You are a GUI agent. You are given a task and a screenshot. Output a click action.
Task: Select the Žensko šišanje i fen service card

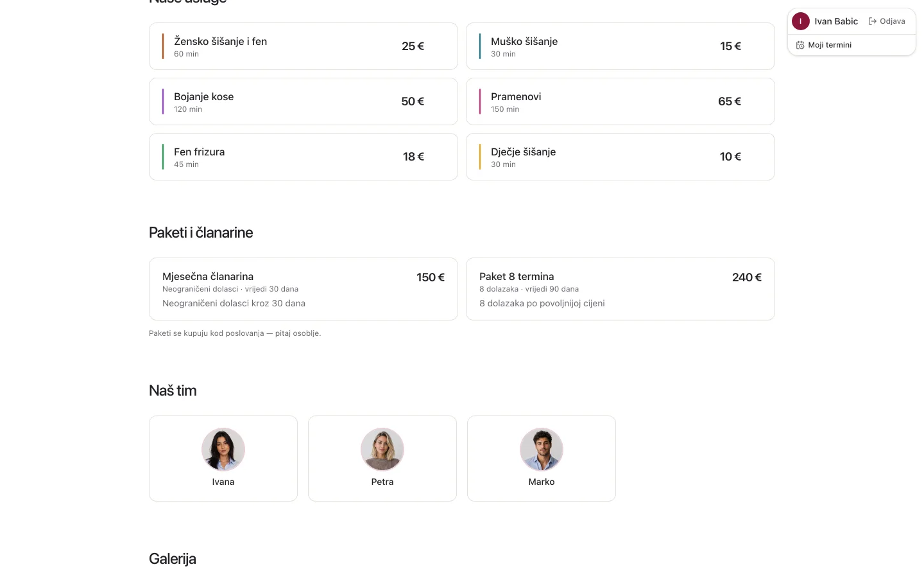point(304,46)
